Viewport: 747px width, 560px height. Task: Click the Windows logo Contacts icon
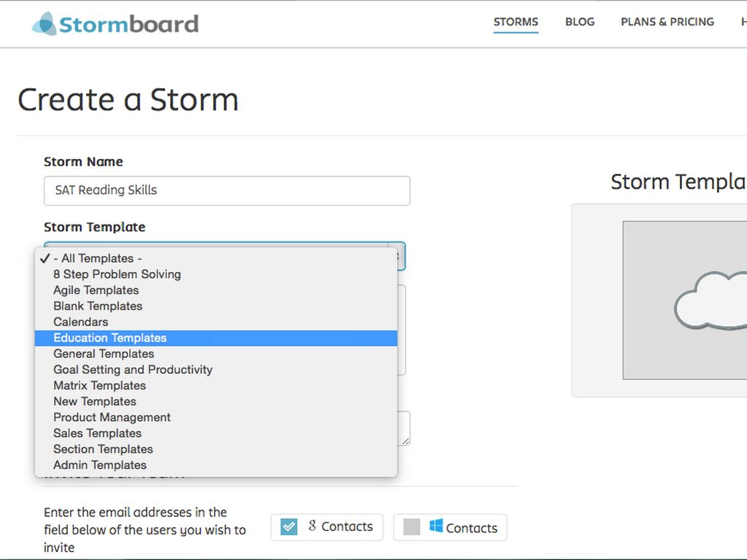tap(436, 526)
